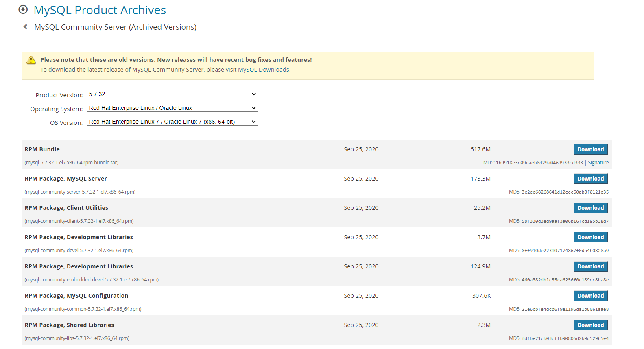Download the 124.9M embedded-devel package
644x349 pixels.
pyautogui.click(x=591, y=266)
